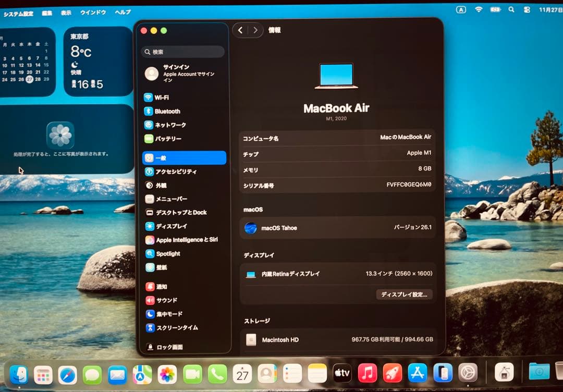Screen dimensions: 563x392
Task: Open Accessibility (アクセシビリティ) settings
Action: pyautogui.click(x=176, y=171)
